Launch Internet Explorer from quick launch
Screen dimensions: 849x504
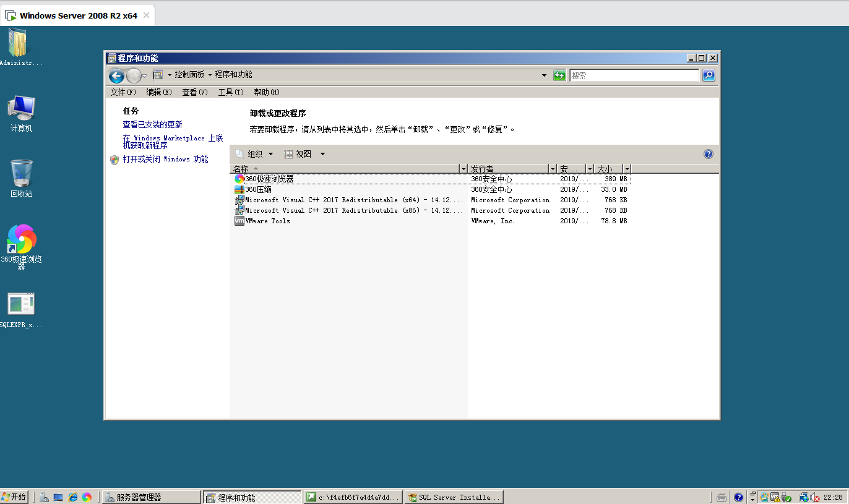(73, 497)
